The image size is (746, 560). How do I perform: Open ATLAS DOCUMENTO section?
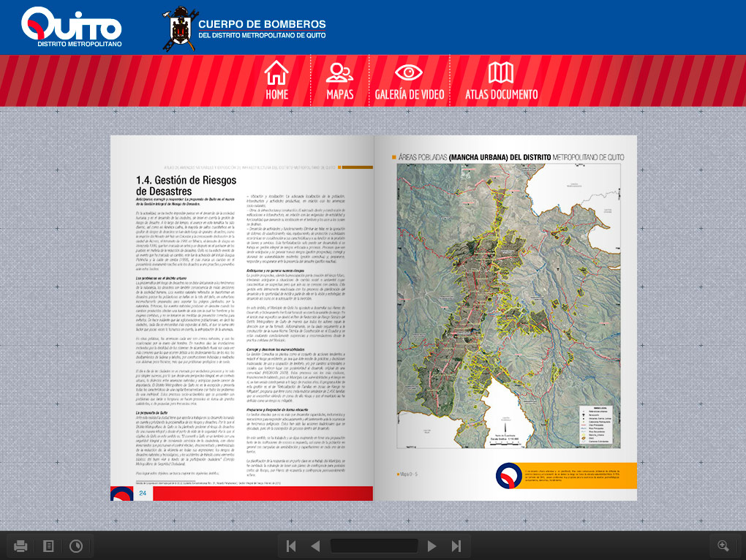[502, 81]
